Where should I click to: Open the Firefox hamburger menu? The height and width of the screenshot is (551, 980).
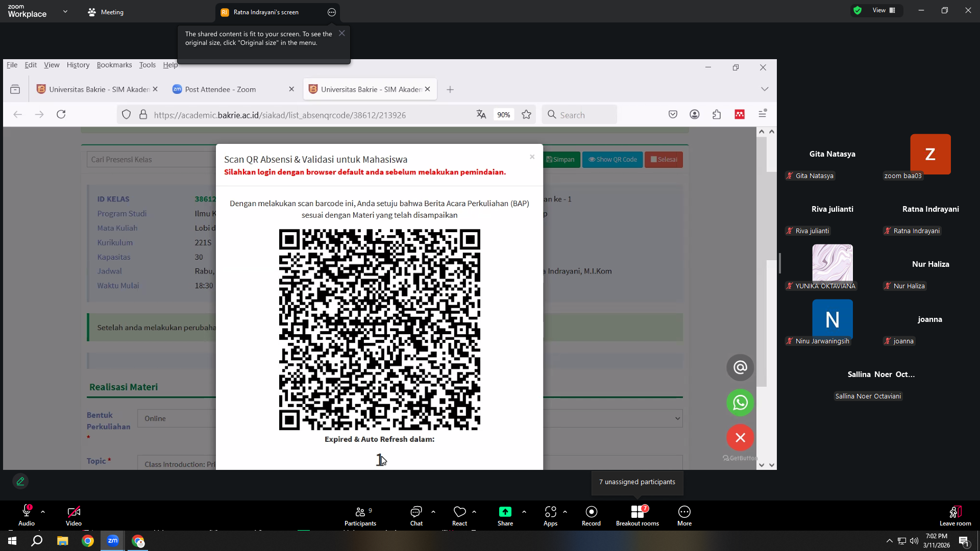click(763, 114)
